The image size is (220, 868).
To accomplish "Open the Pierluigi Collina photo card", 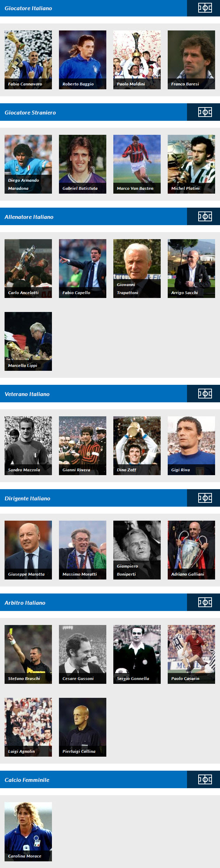I will [82, 727].
